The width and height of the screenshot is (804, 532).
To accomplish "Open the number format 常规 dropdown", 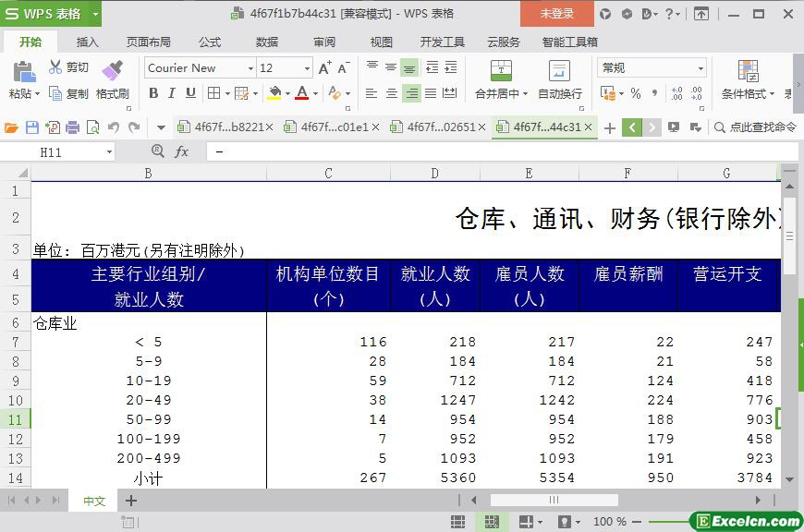I will coord(700,68).
